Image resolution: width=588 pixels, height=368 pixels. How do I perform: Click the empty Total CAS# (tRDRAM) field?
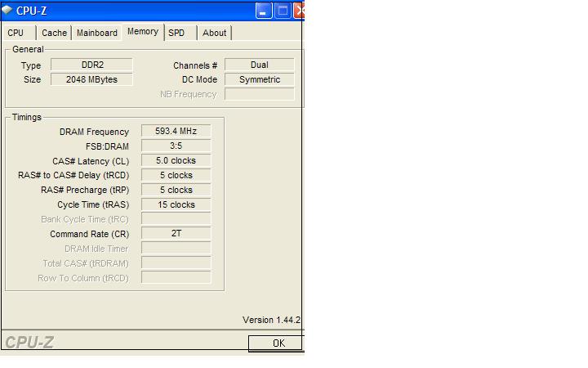(x=176, y=263)
